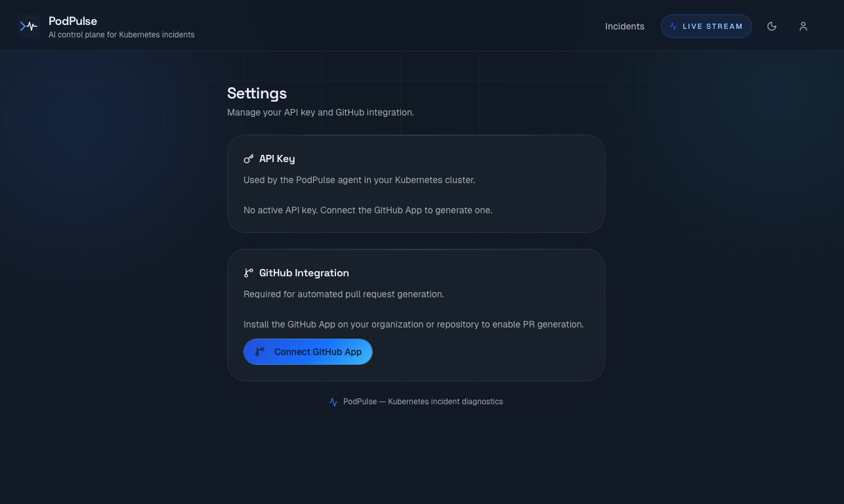
Task: Click the key icon in API Key section
Action: (248, 158)
